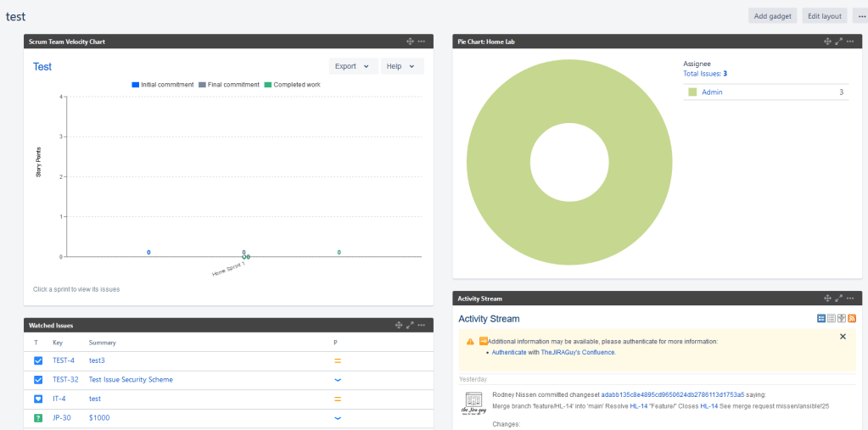Open the Export dropdown
Screen dimensions: 868x430
point(352,66)
